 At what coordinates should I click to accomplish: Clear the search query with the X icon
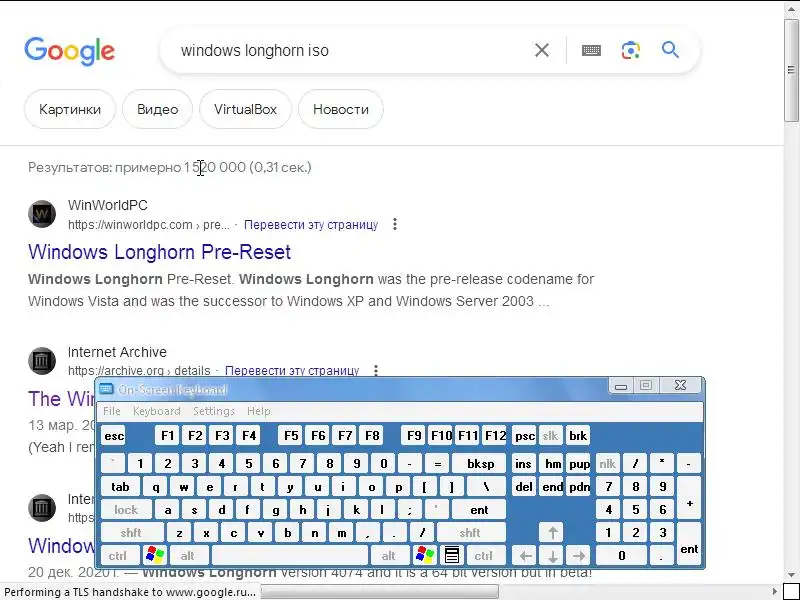[x=542, y=50]
